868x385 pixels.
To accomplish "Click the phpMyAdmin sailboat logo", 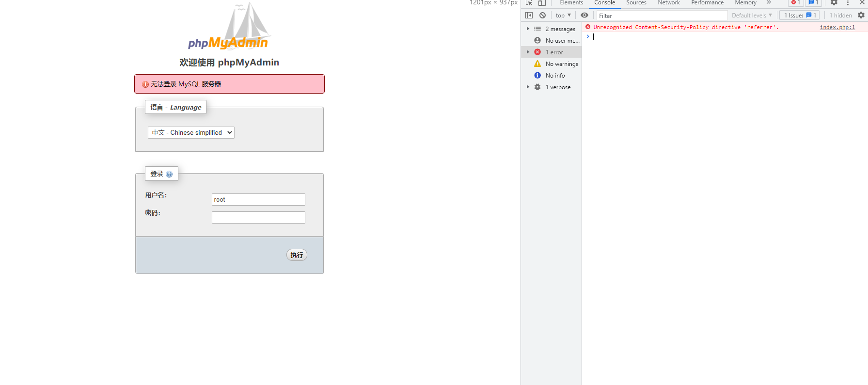I will (x=229, y=26).
